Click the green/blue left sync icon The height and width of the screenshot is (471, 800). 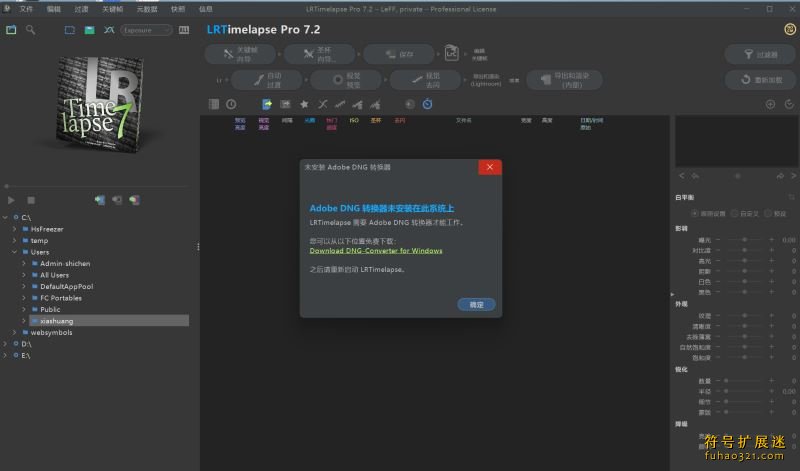[99, 200]
